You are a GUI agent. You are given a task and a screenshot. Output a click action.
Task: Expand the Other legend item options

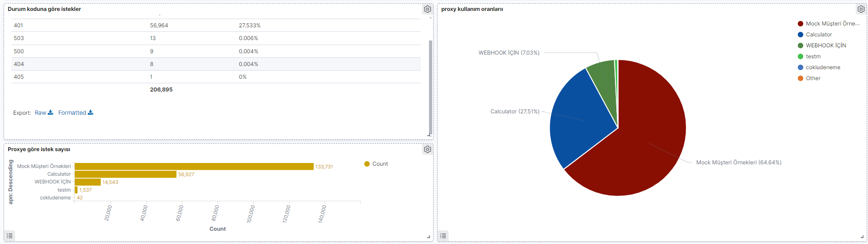pos(813,78)
